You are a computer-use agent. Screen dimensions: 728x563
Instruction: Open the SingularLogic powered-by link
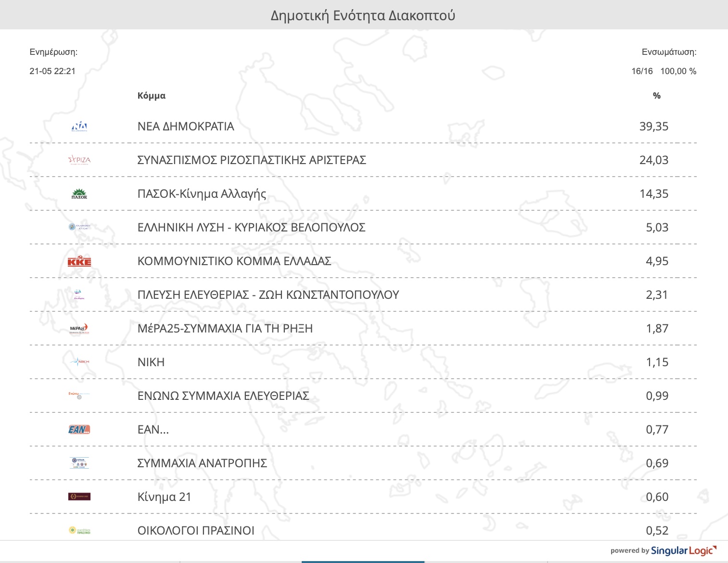(664, 550)
